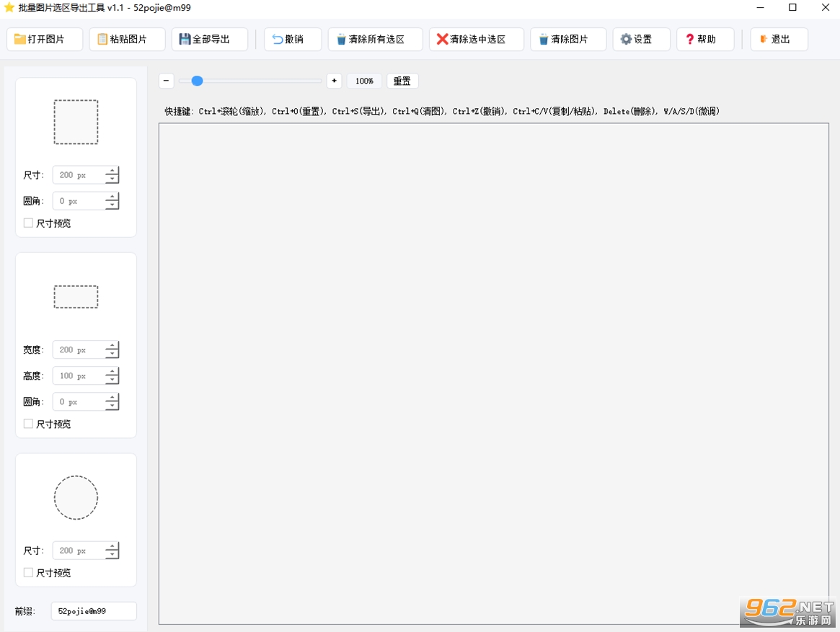
Task: Select the dashed circle selection shape
Action: click(x=76, y=497)
